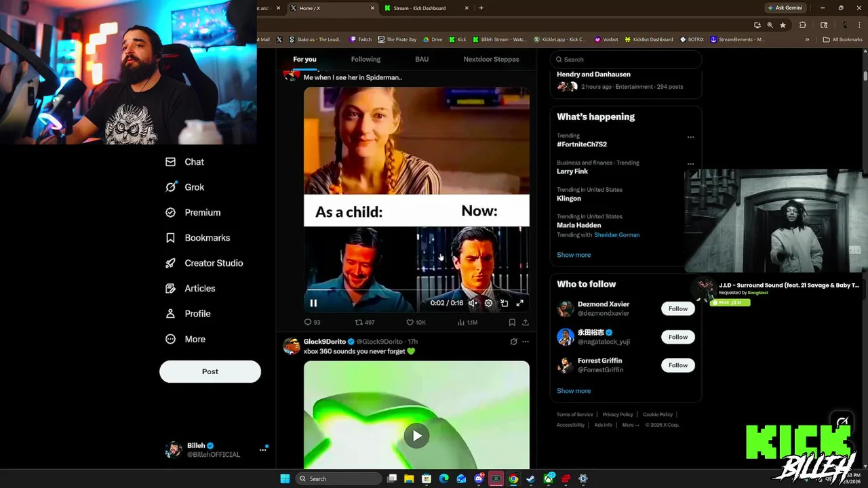This screenshot has width=868, height=488.
Task: Open the StreamElements bookmark
Action: [x=737, y=39]
